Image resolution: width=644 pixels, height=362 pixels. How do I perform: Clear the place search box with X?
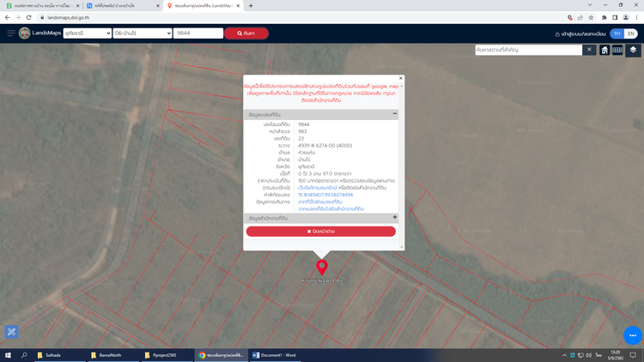pos(589,51)
